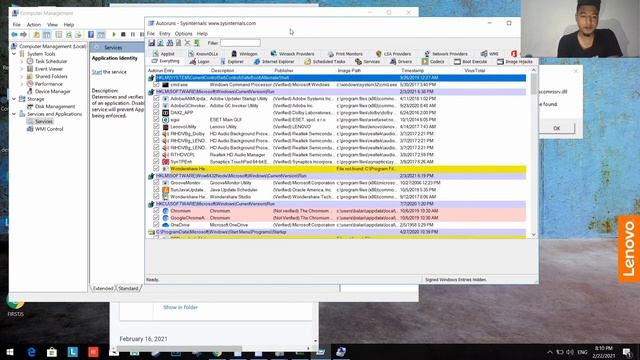Click the Up one level folder icon
Image resolution: width=640 pixels, height=360 pixels.
coord(37,35)
